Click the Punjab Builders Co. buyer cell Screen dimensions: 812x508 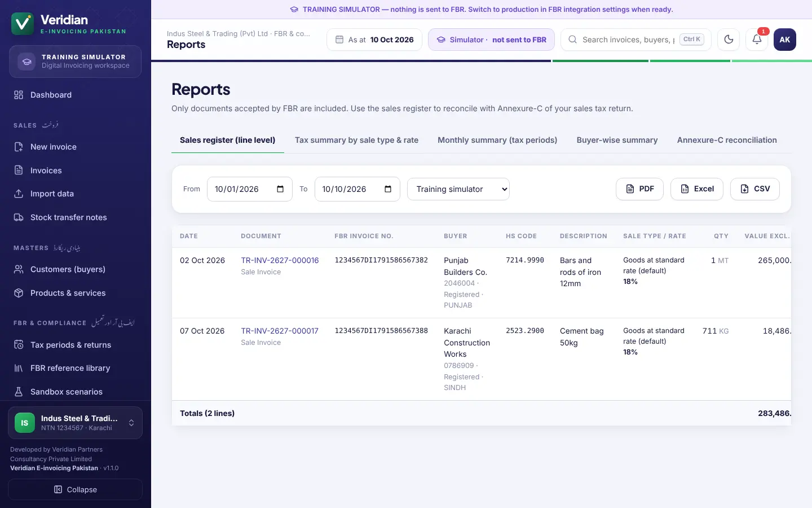click(x=467, y=282)
